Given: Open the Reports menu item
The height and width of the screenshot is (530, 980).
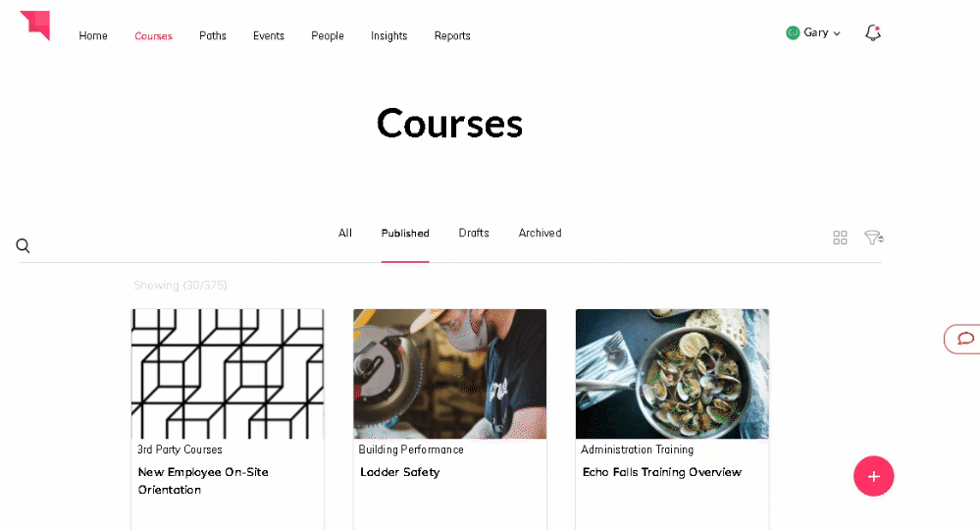Looking at the screenshot, I should (452, 35).
